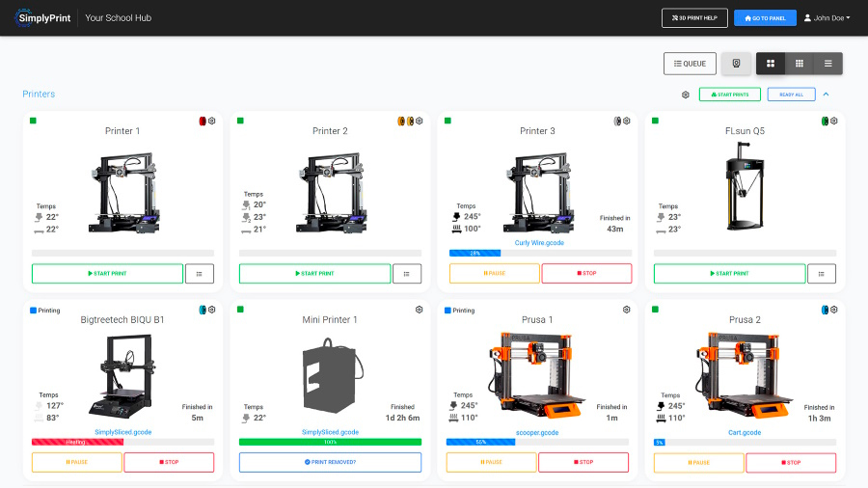Open Printer 2 queue list button
Image resolution: width=868 pixels, height=488 pixels.
[x=407, y=273]
